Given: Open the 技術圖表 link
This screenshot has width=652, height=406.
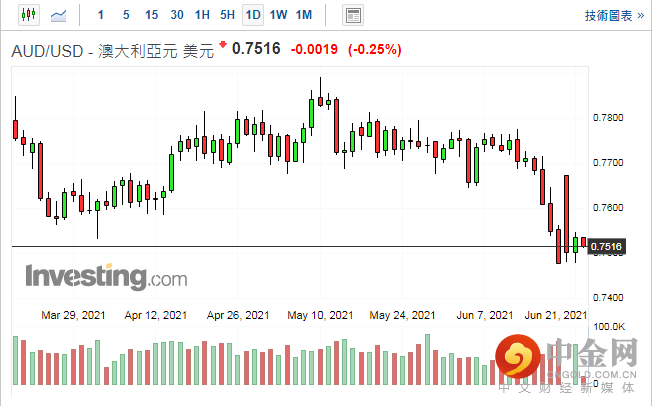Looking at the screenshot, I should pyautogui.click(x=614, y=16).
